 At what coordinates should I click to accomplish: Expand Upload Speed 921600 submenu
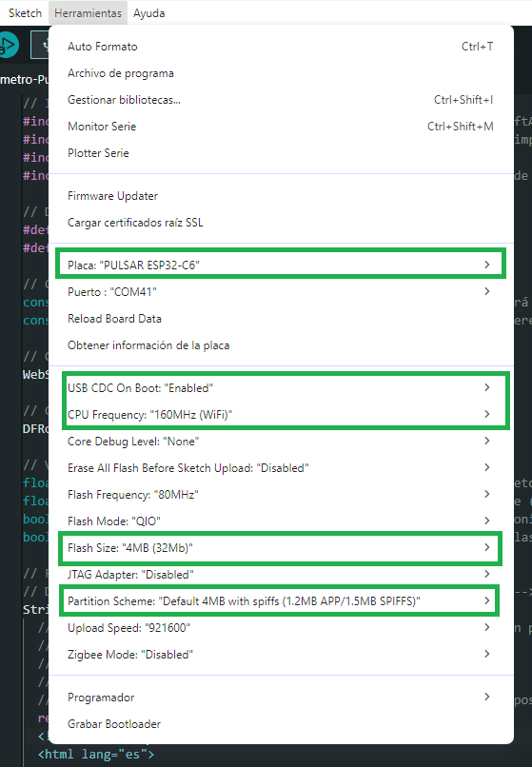coord(281,628)
